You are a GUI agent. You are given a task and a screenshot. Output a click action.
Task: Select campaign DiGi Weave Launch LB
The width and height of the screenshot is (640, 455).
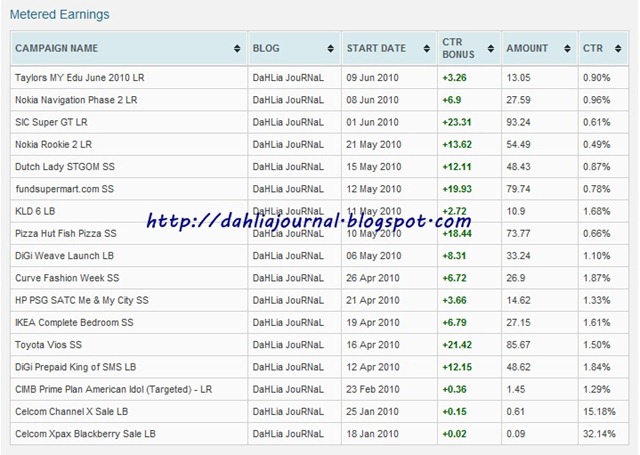64,256
